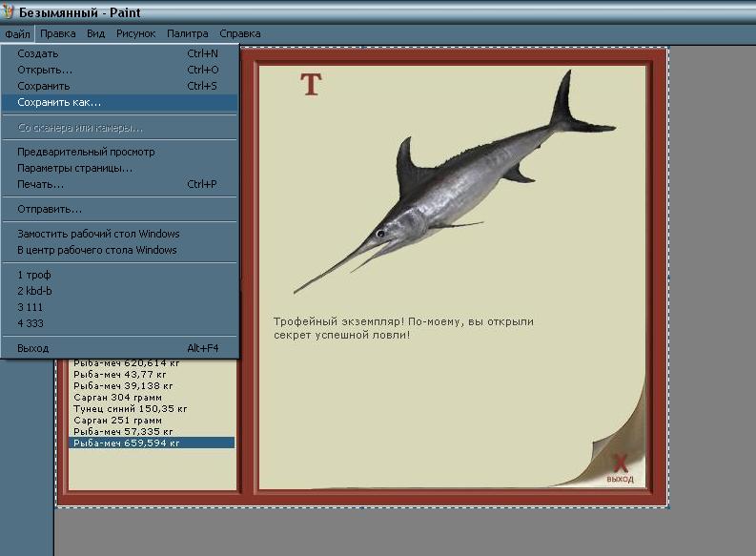
Task: Open recent file '1 троф'
Action: [119, 275]
